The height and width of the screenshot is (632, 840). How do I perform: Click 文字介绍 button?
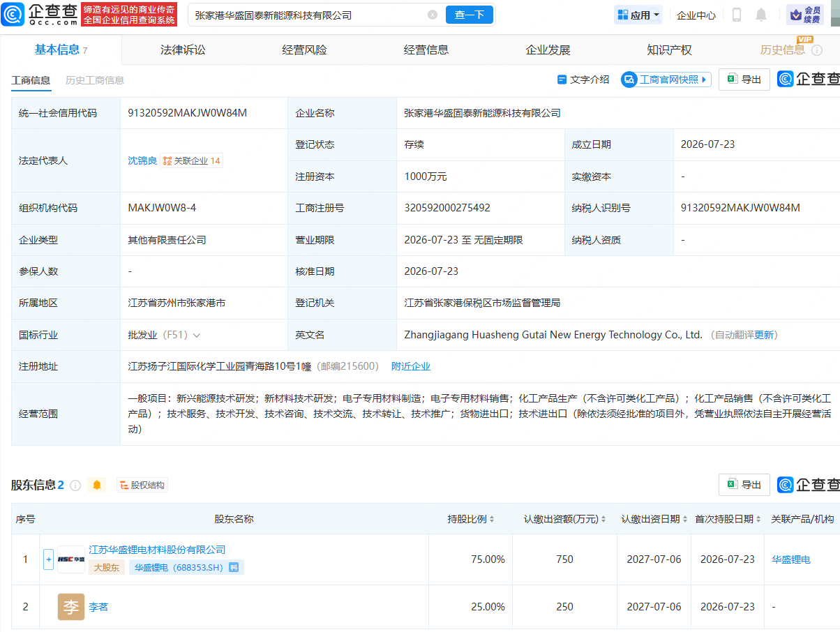point(583,80)
